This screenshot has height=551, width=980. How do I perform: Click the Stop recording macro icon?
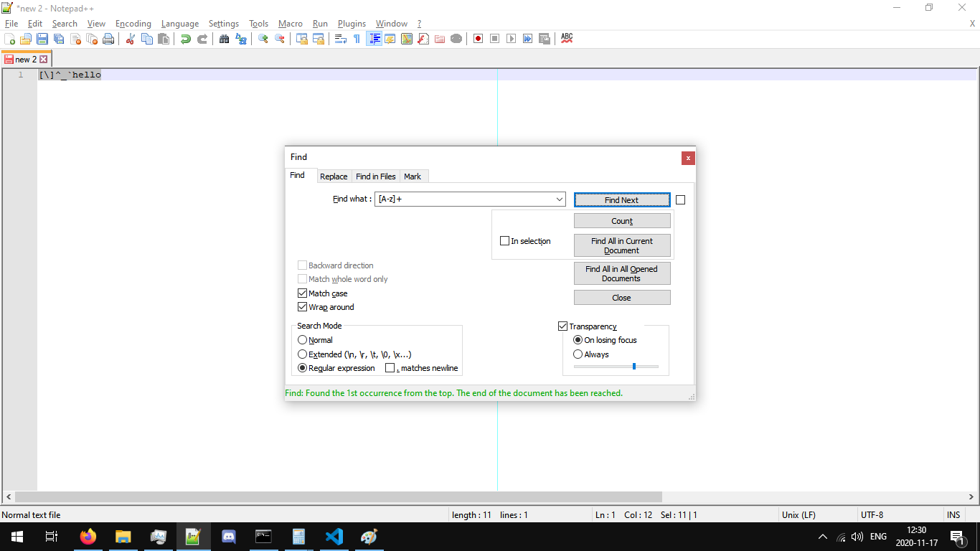pyautogui.click(x=494, y=39)
